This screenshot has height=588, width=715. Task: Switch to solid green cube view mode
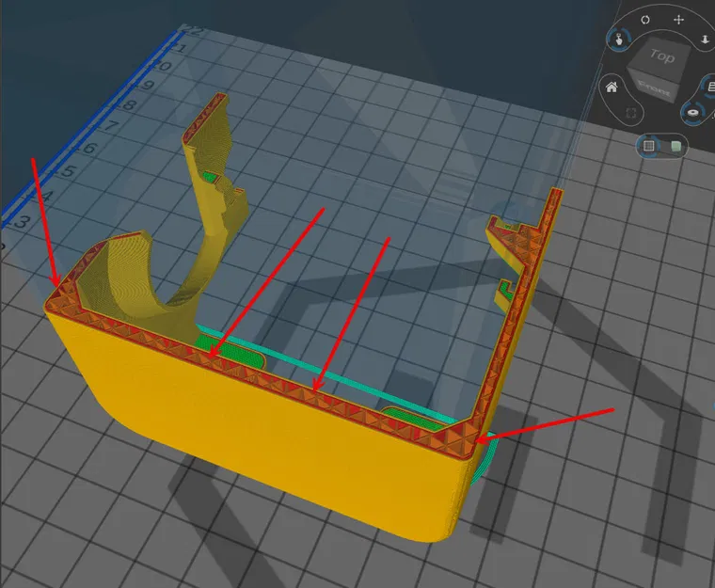(x=675, y=146)
